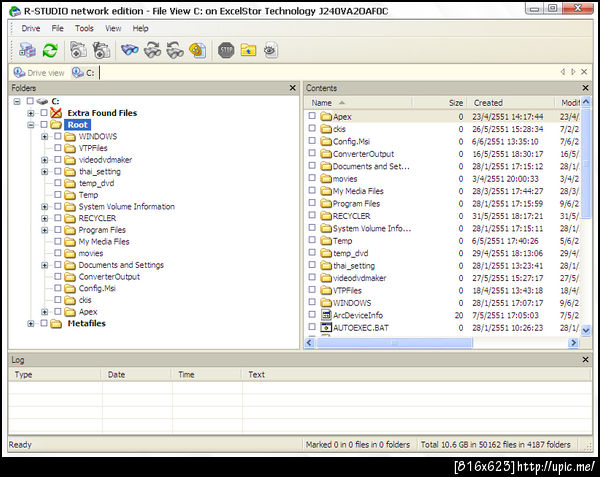Click the Extra Found Files red-cross icon
Image resolution: width=600 pixels, height=477 pixels.
(56, 113)
